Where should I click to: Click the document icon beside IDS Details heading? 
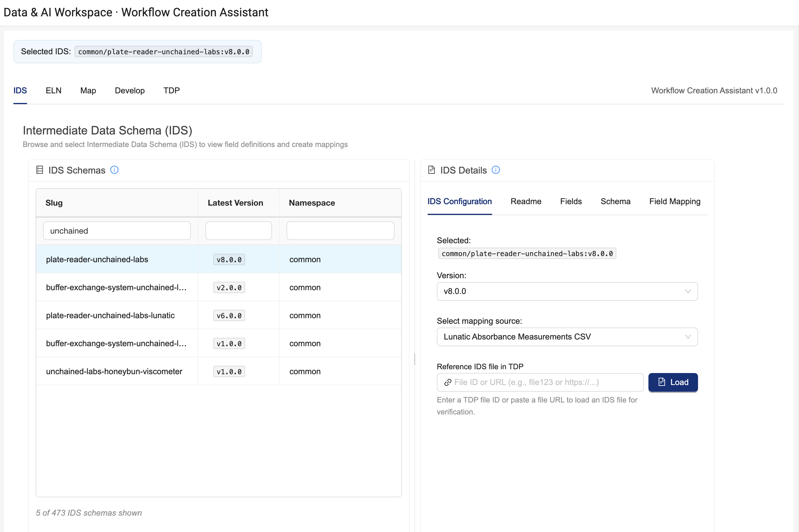pos(431,170)
